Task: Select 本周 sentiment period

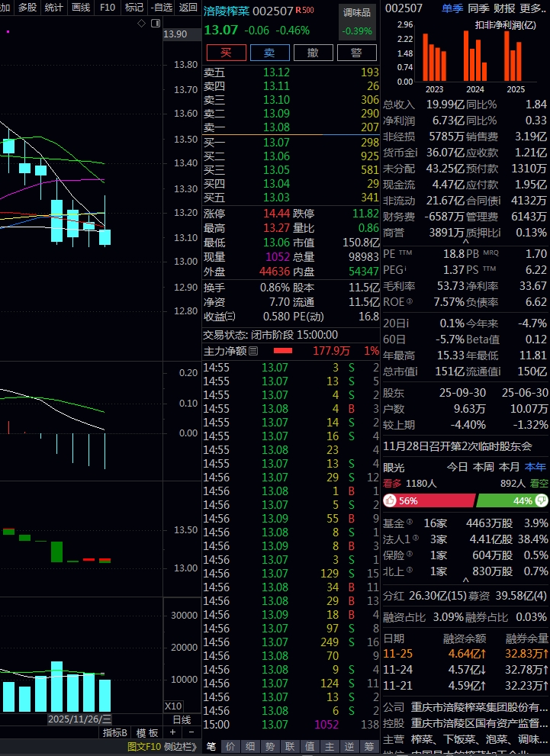Action: coord(484,467)
